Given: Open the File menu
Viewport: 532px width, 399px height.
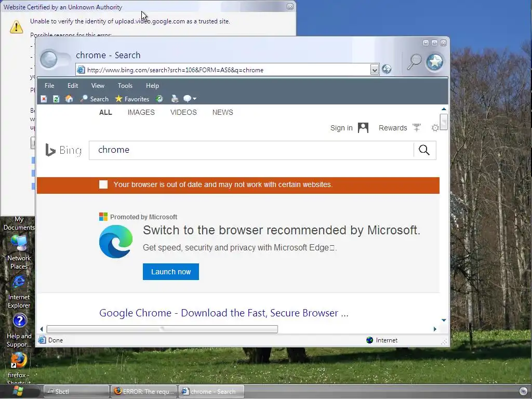Looking at the screenshot, I should [x=49, y=86].
